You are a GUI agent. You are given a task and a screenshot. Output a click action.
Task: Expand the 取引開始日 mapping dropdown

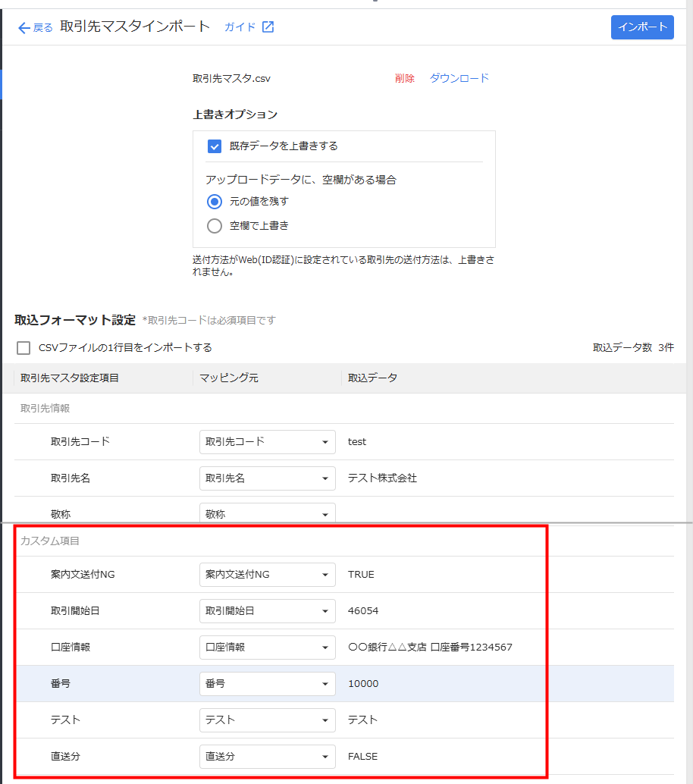[x=267, y=611]
